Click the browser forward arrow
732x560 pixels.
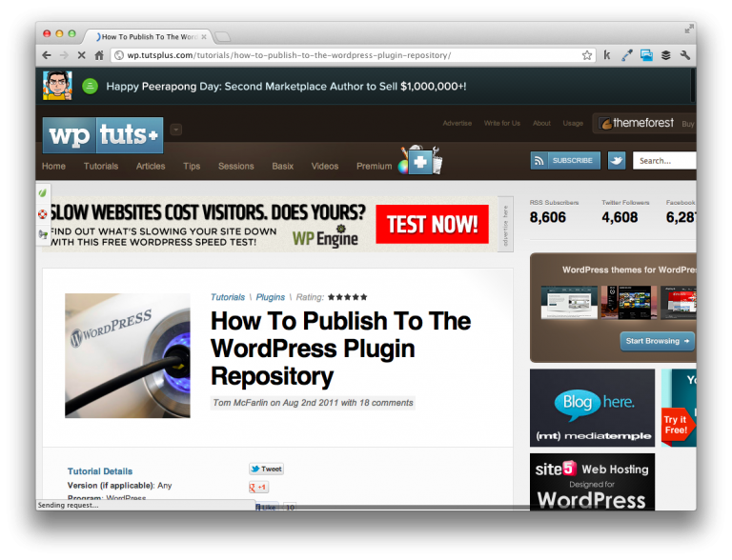point(64,55)
